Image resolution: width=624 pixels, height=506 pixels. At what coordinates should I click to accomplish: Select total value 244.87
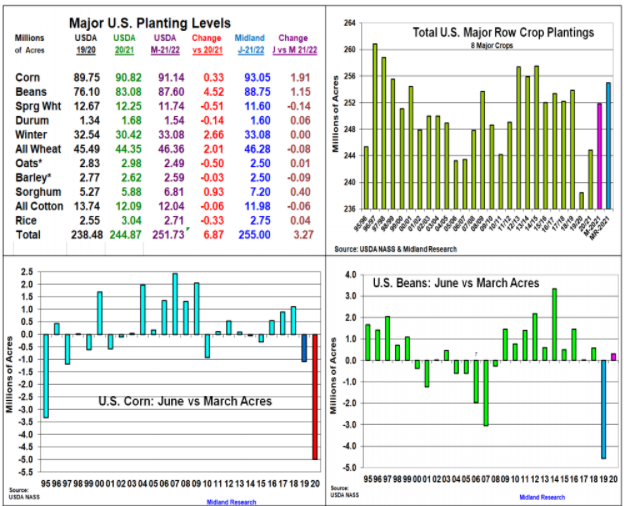pyautogui.click(x=125, y=235)
